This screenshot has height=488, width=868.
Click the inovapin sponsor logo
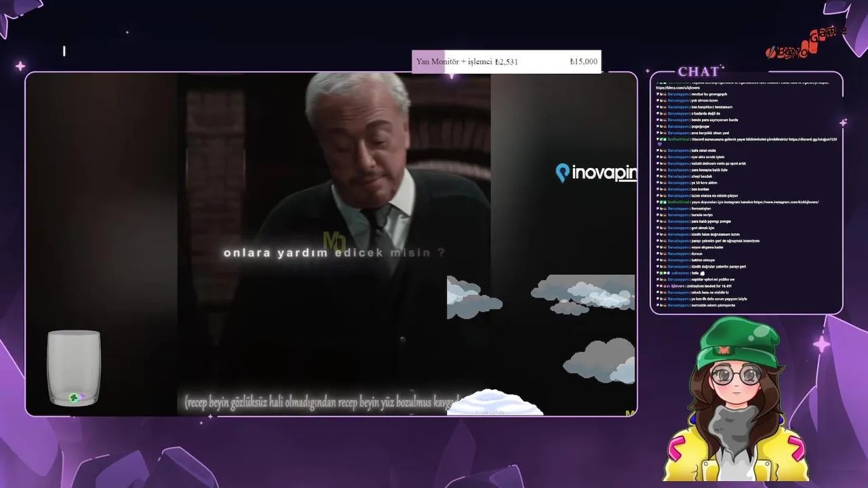click(596, 173)
